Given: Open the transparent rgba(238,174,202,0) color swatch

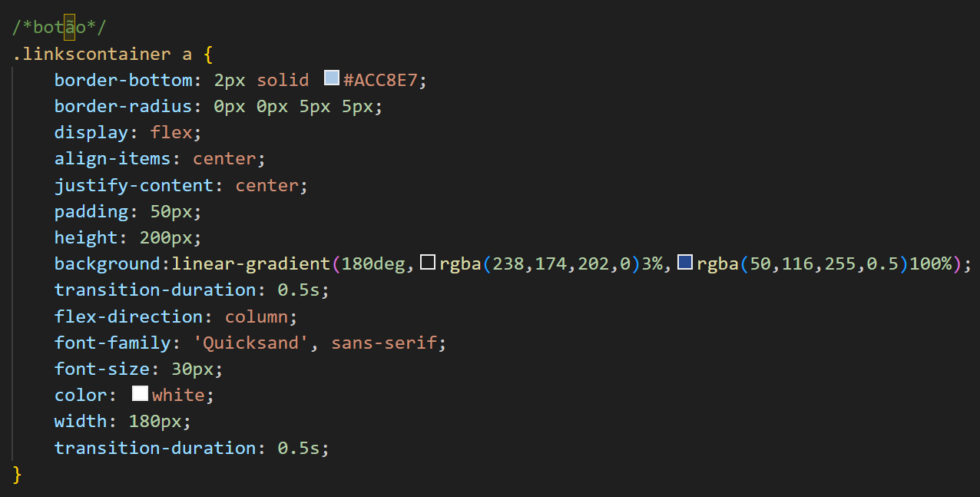Looking at the screenshot, I should tap(428, 263).
